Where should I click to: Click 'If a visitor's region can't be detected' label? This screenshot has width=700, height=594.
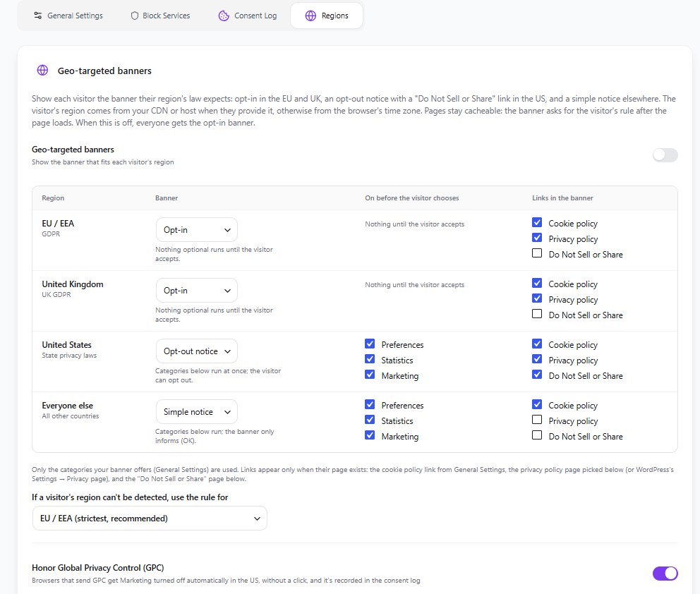[x=130, y=497]
